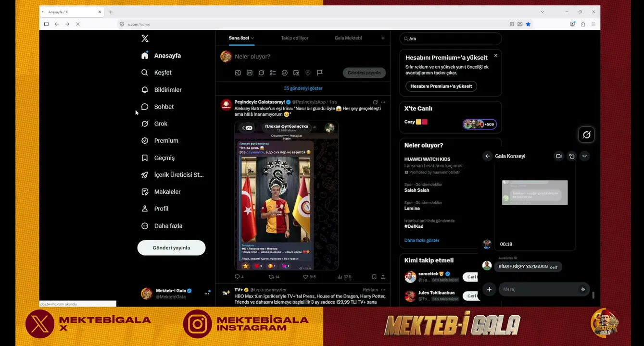Record a voice message in chat
644x346 pixels.
[x=583, y=289]
